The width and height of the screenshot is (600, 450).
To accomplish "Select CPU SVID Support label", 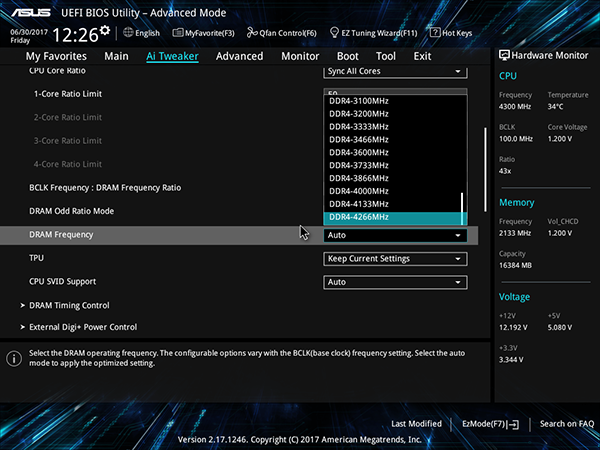I will (x=62, y=282).
